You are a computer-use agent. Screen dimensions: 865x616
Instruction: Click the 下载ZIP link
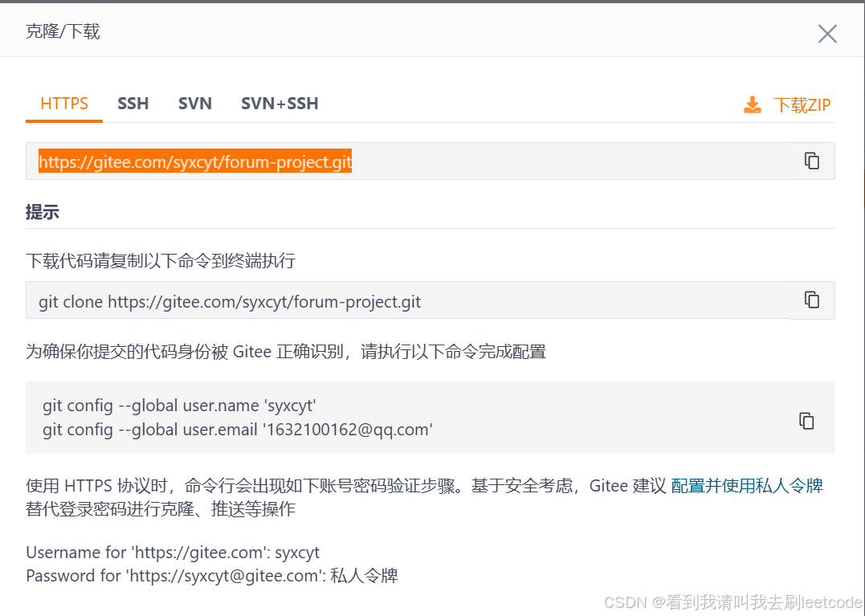pos(802,104)
